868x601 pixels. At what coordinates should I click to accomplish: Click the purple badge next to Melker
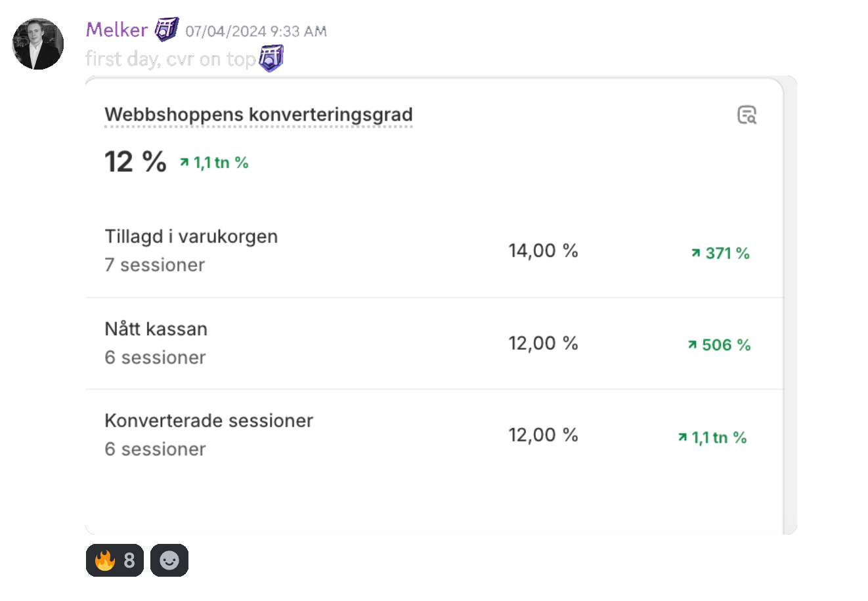click(167, 30)
